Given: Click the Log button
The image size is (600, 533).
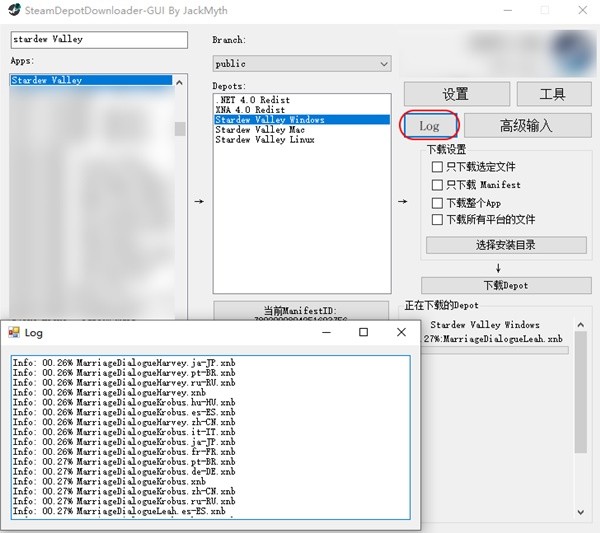Looking at the screenshot, I should click(x=429, y=126).
